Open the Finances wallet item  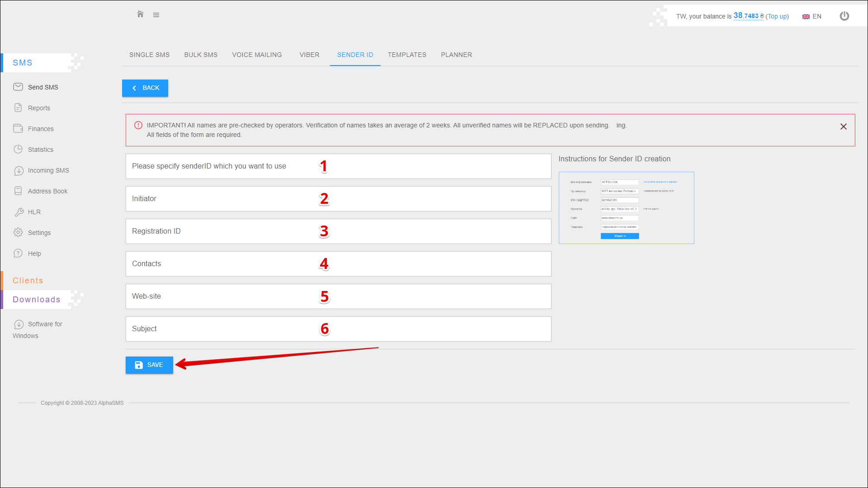40,129
